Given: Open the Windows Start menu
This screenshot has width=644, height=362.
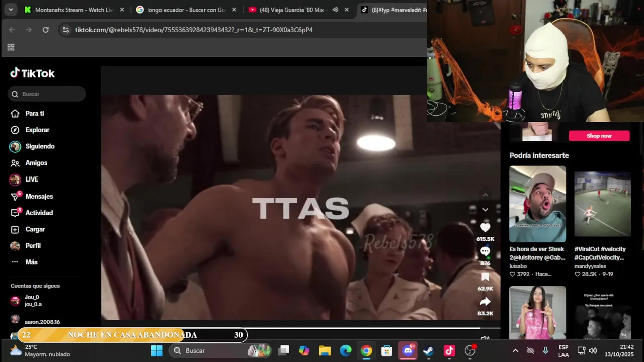Looking at the screenshot, I should coord(156,350).
